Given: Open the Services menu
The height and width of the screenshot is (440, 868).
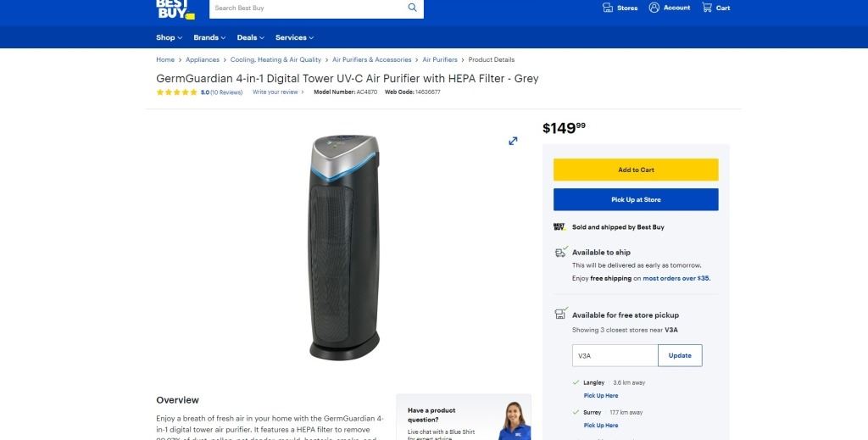Looking at the screenshot, I should point(294,37).
